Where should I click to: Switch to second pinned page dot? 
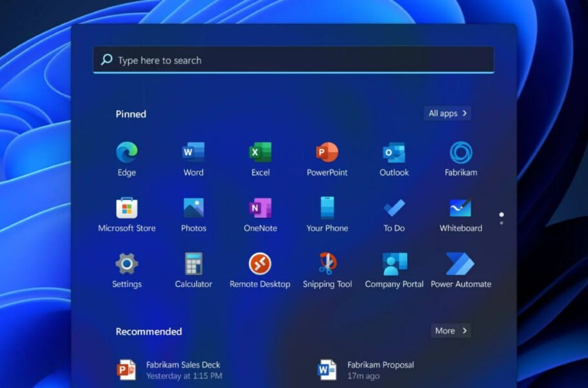coord(501,223)
